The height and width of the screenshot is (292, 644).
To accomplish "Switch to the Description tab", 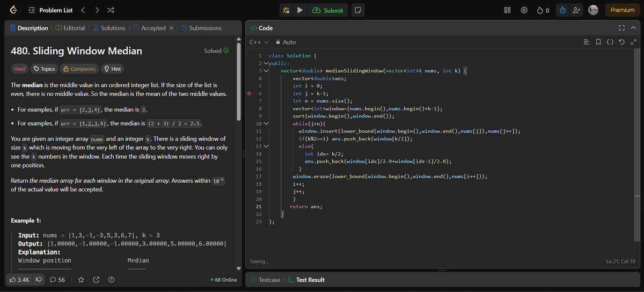I will click(x=29, y=28).
